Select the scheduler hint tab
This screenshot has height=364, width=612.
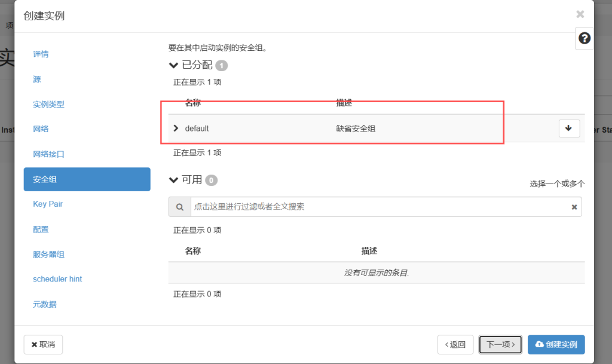point(57,279)
